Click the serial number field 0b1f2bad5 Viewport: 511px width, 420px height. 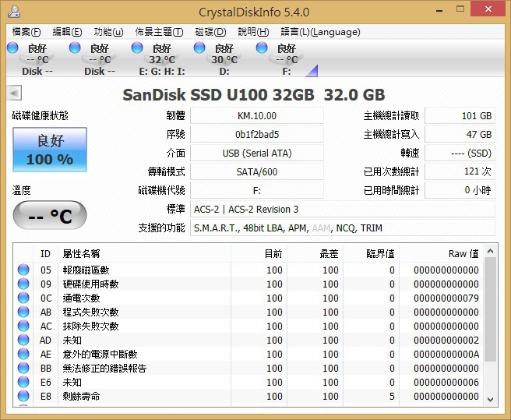[256, 135]
